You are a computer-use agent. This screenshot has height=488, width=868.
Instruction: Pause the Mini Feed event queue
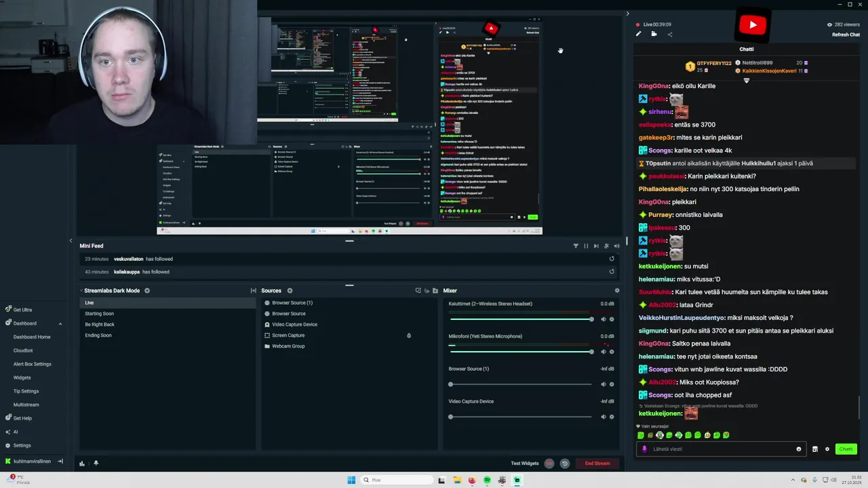pyautogui.click(x=586, y=246)
